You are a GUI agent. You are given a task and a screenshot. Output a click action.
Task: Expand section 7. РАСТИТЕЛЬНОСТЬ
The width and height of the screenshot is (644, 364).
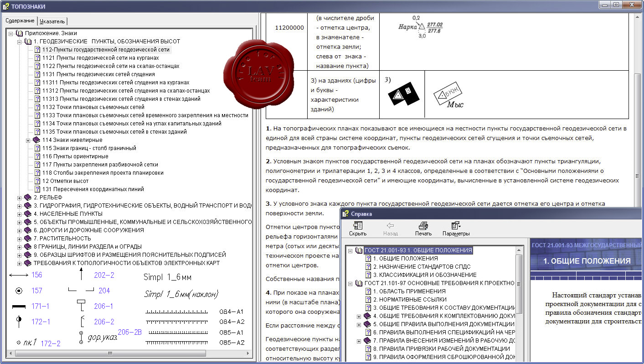[20, 239]
